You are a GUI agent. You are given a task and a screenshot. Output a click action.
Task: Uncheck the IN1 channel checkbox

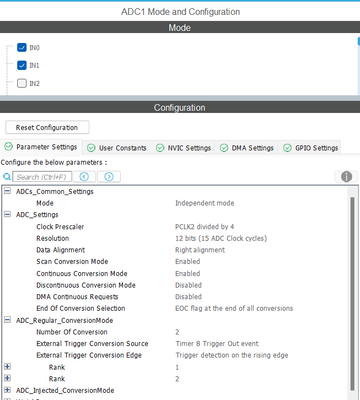(22, 65)
